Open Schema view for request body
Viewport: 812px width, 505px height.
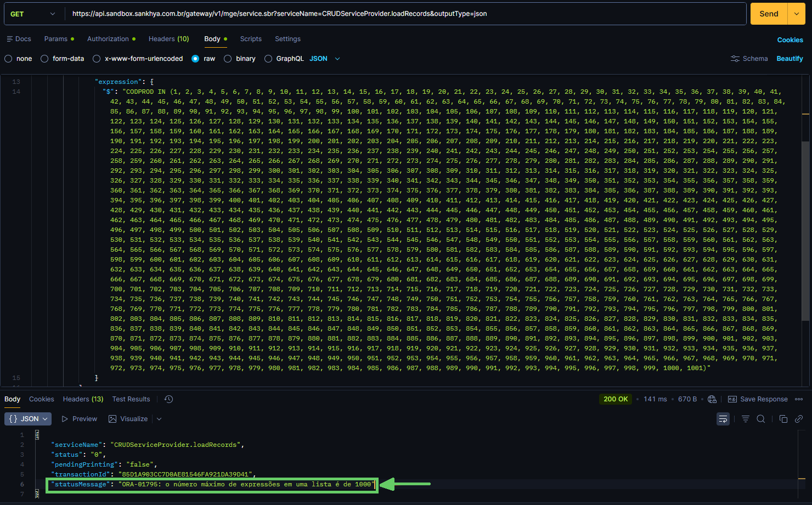coord(749,59)
